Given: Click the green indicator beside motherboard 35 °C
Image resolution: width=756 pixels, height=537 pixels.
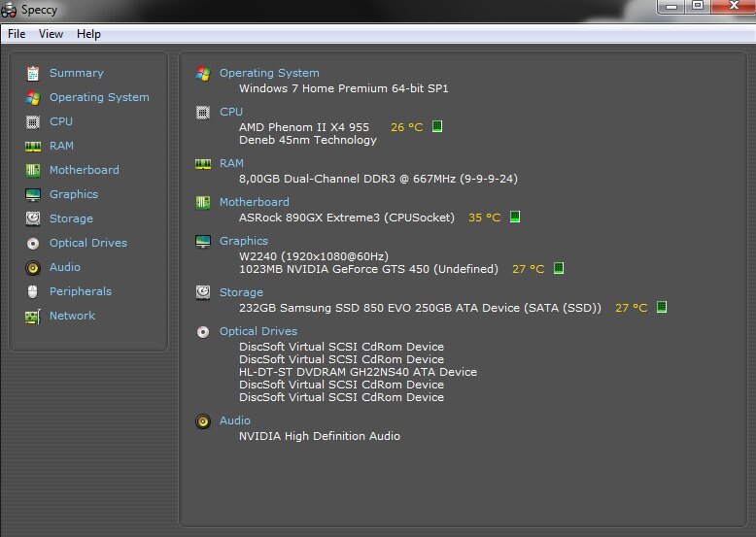Looking at the screenshot, I should (x=515, y=217).
